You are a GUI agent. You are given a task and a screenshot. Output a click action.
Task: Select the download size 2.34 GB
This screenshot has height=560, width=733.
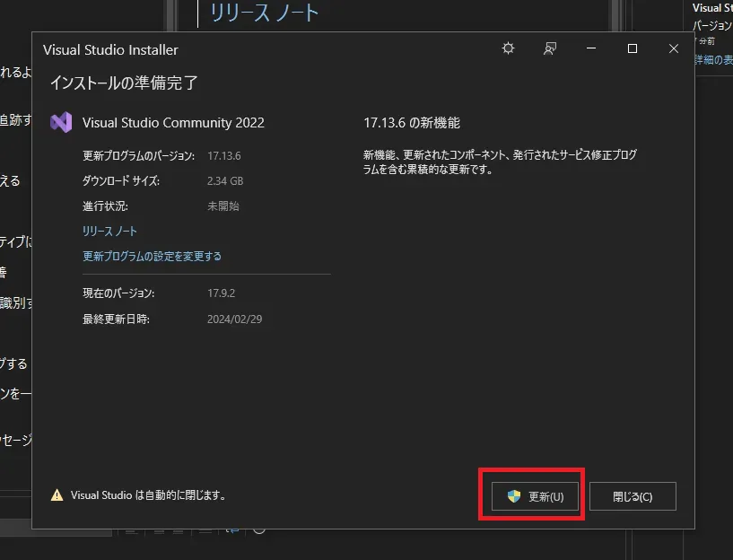coord(225,181)
